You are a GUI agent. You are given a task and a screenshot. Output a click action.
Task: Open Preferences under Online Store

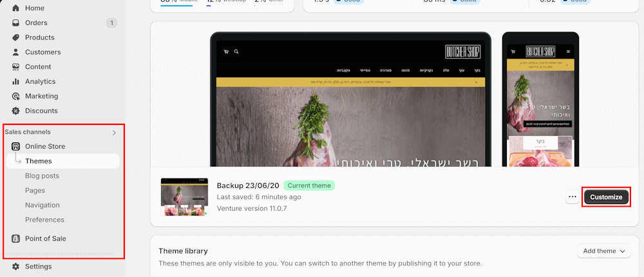point(44,220)
